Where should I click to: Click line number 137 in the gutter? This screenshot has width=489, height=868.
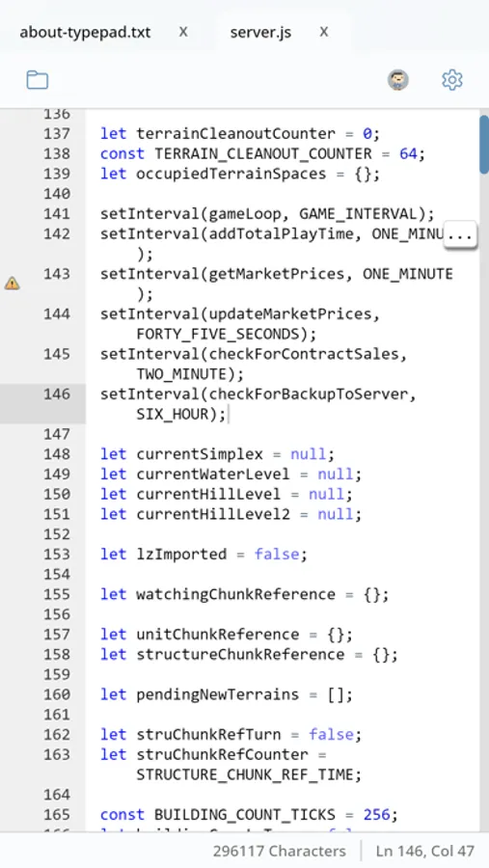click(57, 134)
